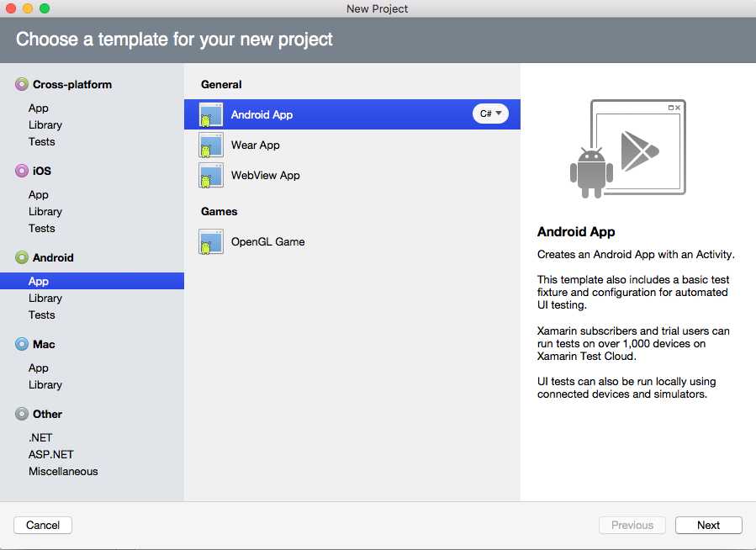Select Miscellaneous under Other

(63, 471)
